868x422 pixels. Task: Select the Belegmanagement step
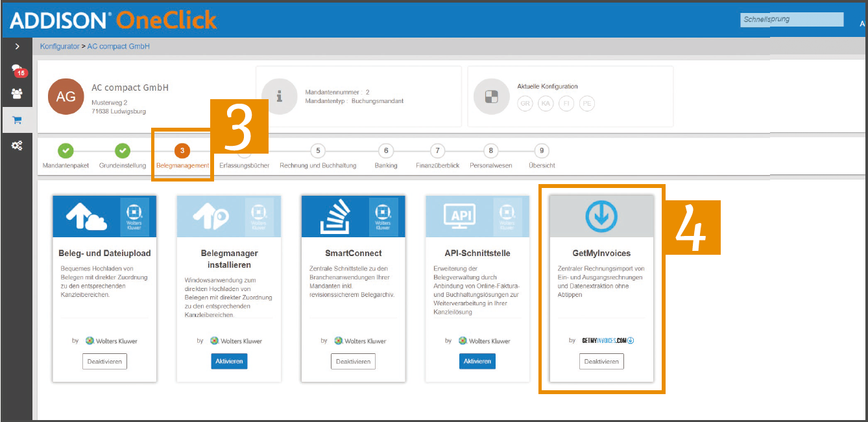pos(182,156)
